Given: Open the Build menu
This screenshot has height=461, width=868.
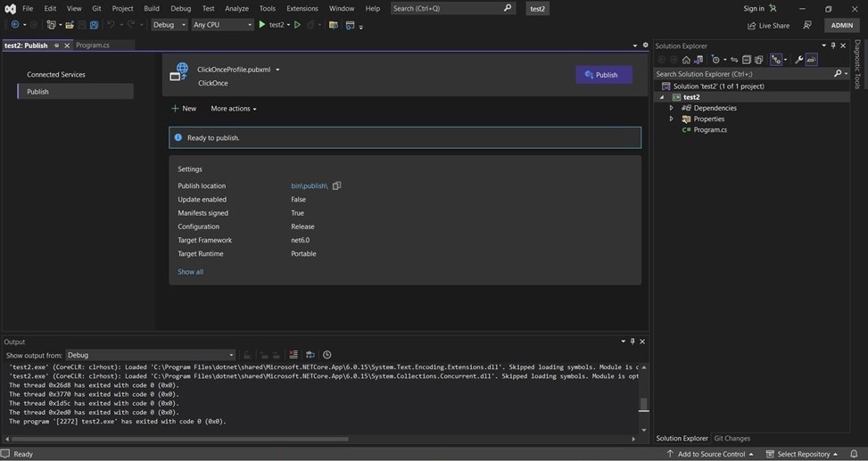Looking at the screenshot, I should [151, 9].
